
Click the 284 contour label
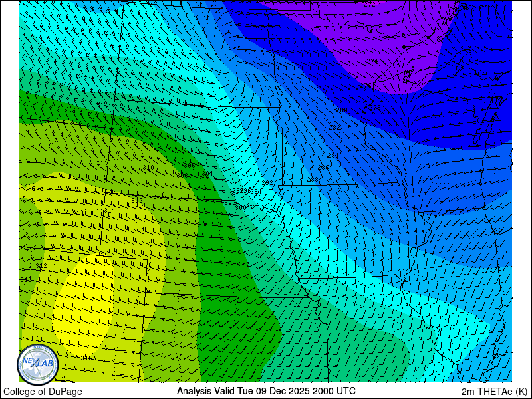tap(333, 156)
